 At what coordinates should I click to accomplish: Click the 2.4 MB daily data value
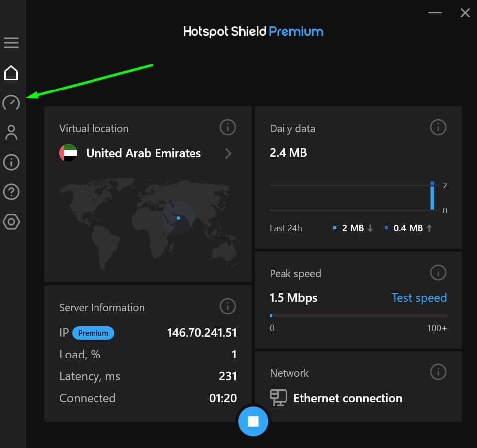tap(288, 152)
